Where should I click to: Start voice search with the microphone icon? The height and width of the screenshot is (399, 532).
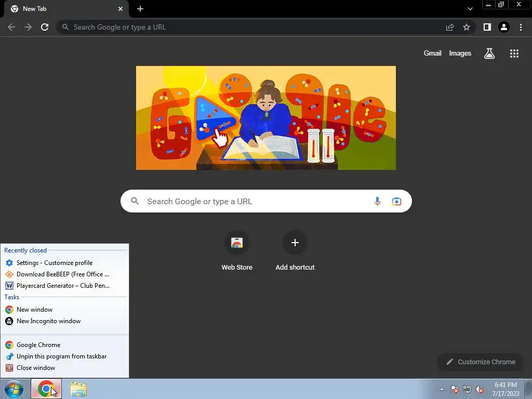pyautogui.click(x=377, y=201)
